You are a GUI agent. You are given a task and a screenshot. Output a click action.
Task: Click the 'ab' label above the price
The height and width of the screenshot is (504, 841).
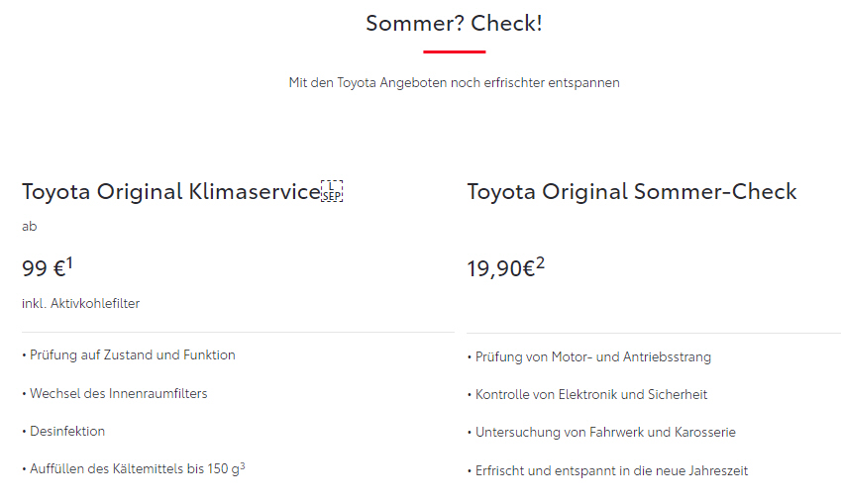pyautogui.click(x=30, y=227)
